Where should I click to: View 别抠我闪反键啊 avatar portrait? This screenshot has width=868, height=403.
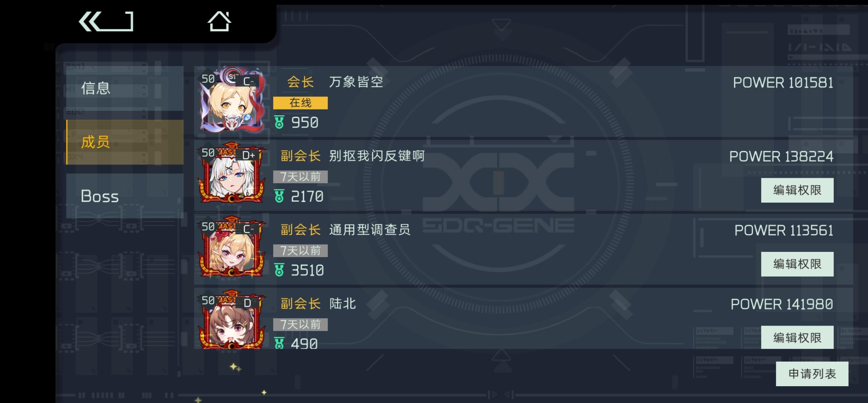pyautogui.click(x=232, y=173)
